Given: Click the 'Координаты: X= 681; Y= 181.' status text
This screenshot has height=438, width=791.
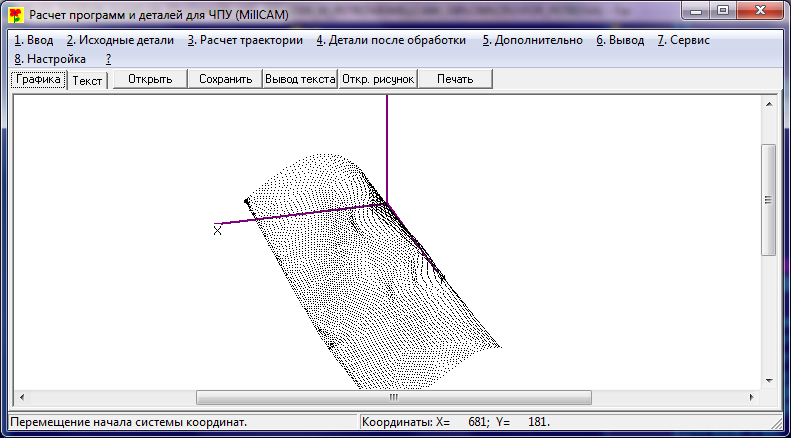Looking at the screenshot, I should coord(457,421).
